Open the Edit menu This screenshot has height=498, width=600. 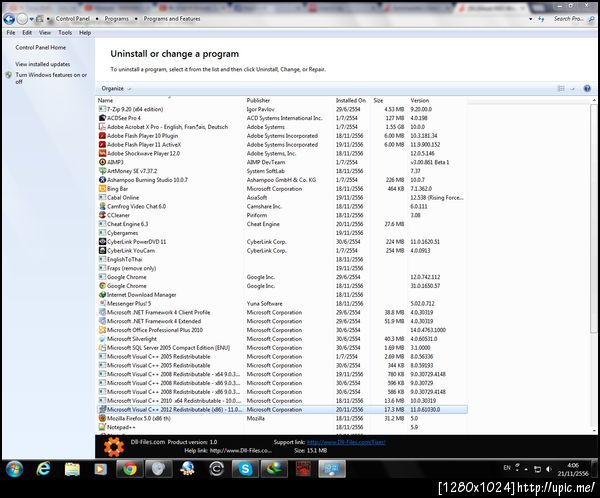[27, 33]
